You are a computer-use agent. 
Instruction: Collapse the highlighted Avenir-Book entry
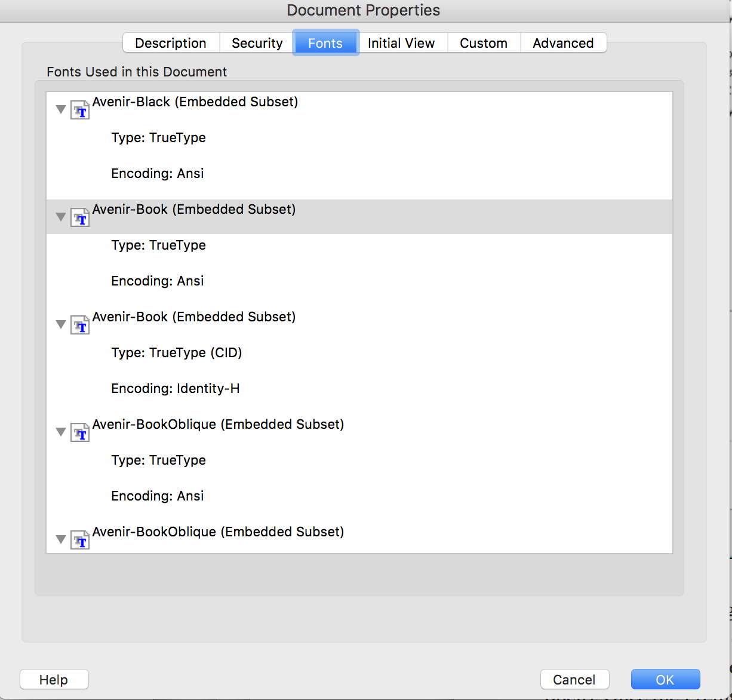point(60,217)
